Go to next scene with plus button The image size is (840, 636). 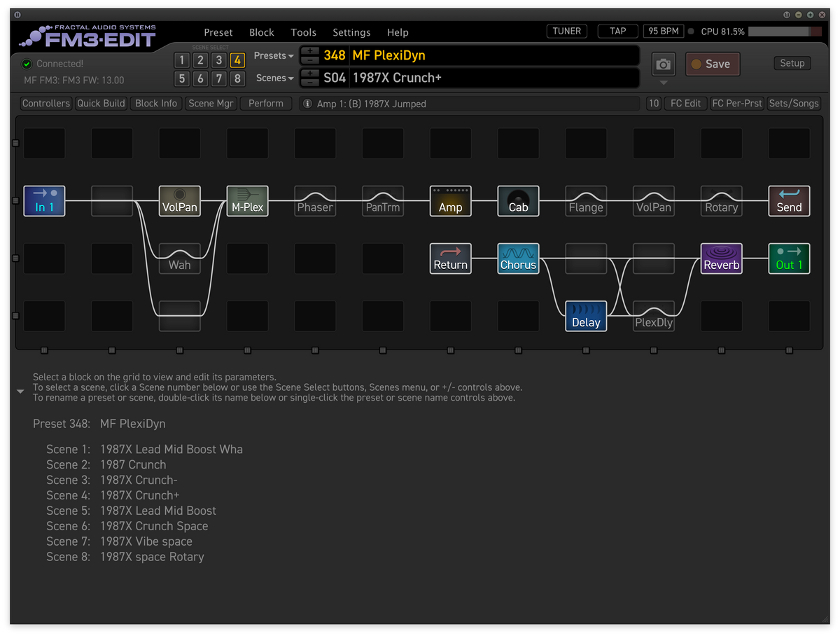pos(310,74)
